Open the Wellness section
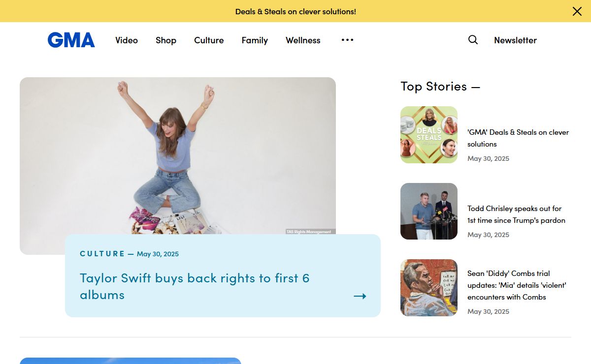The height and width of the screenshot is (364, 591). (303, 40)
